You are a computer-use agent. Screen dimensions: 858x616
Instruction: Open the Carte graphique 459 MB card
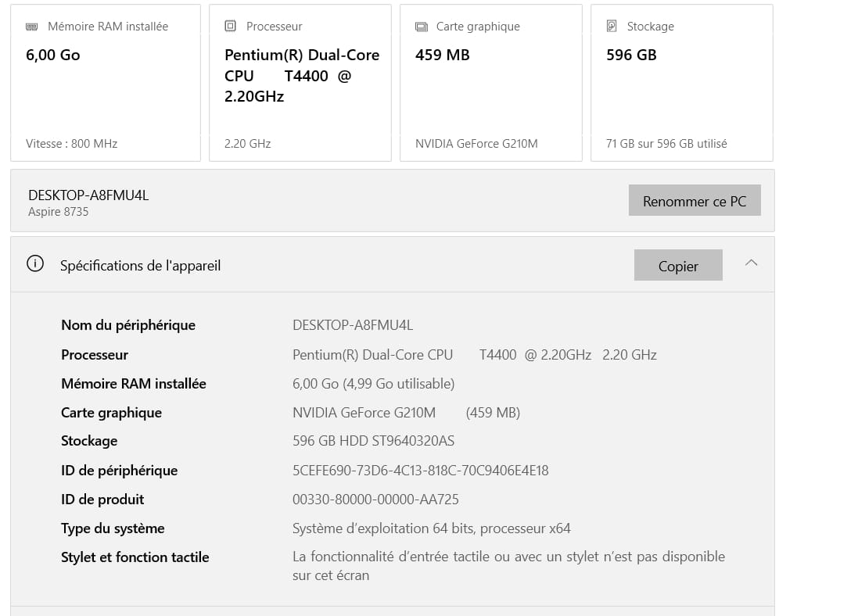pos(491,83)
